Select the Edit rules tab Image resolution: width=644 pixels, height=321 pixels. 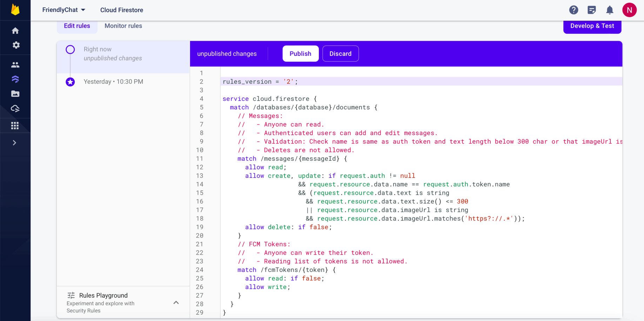click(x=77, y=26)
